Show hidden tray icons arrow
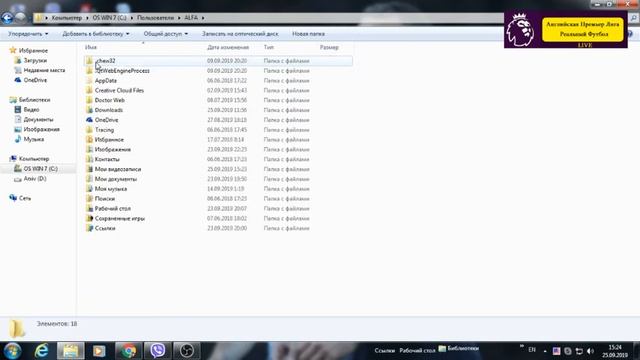 coord(545,351)
